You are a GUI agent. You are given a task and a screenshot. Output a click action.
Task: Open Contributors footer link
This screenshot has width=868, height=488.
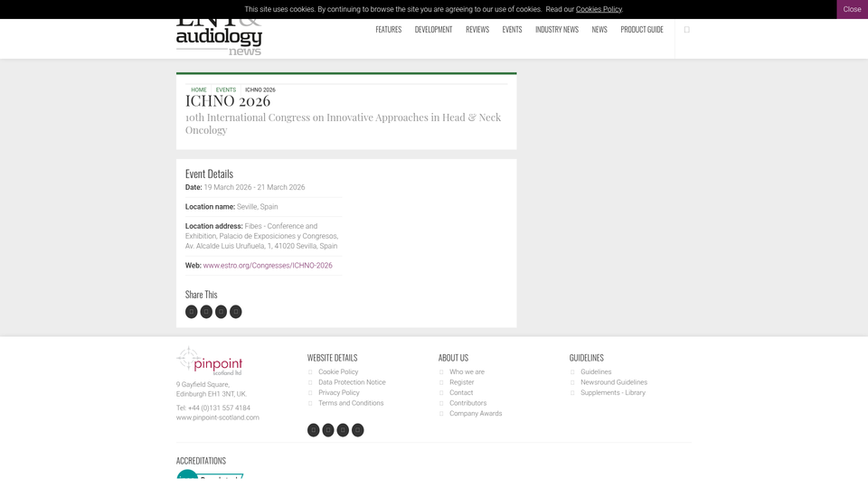pyautogui.click(x=467, y=403)
